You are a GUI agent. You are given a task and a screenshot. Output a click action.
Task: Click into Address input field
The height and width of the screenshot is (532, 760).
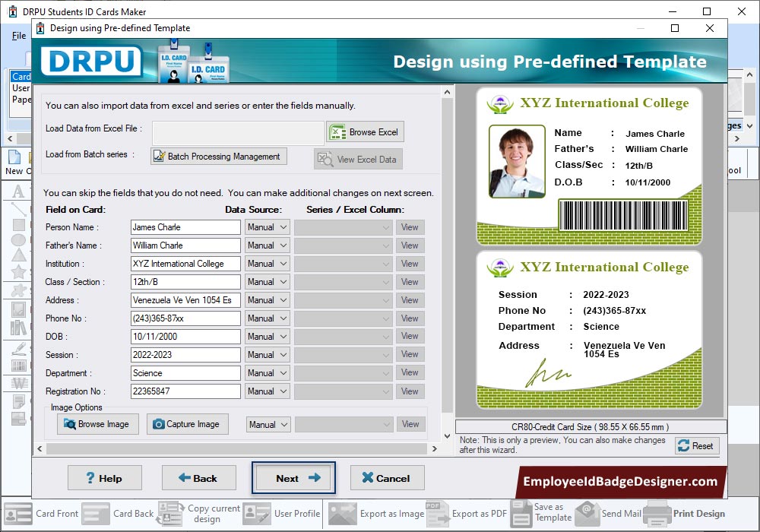(x=185, y=300)
